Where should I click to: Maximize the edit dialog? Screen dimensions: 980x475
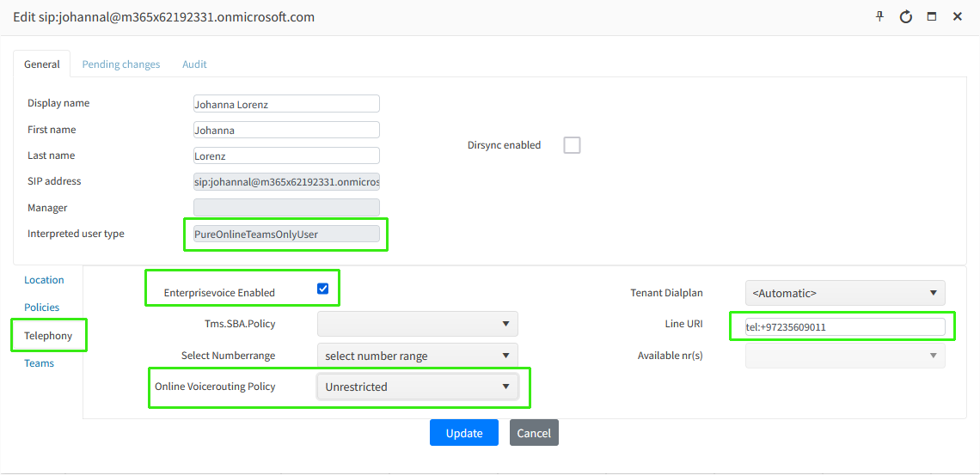tap(931, 17)
